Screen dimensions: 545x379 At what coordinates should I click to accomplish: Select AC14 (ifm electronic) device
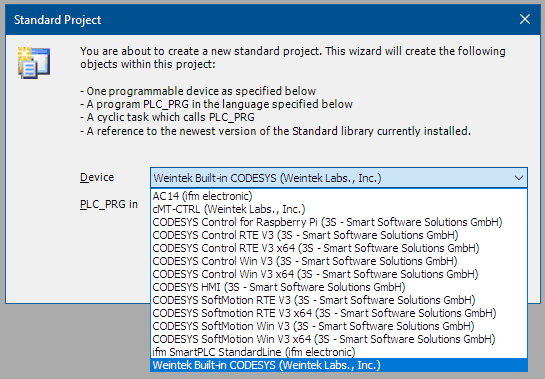[x=339, y=196]
